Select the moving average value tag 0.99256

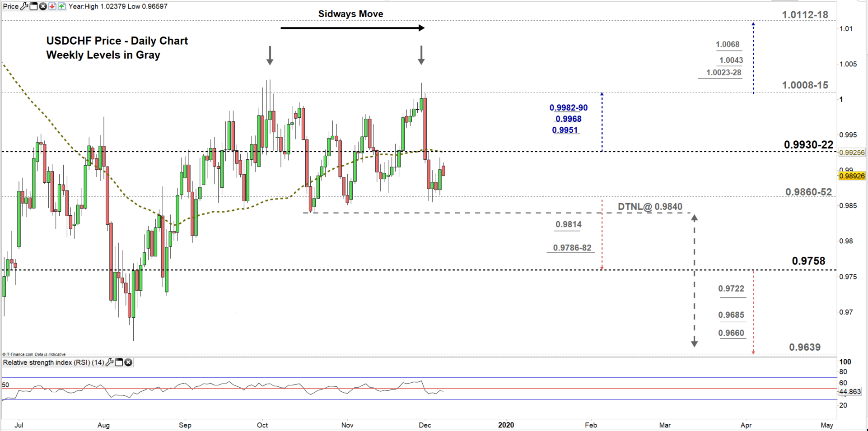click(x=852, y=153)
